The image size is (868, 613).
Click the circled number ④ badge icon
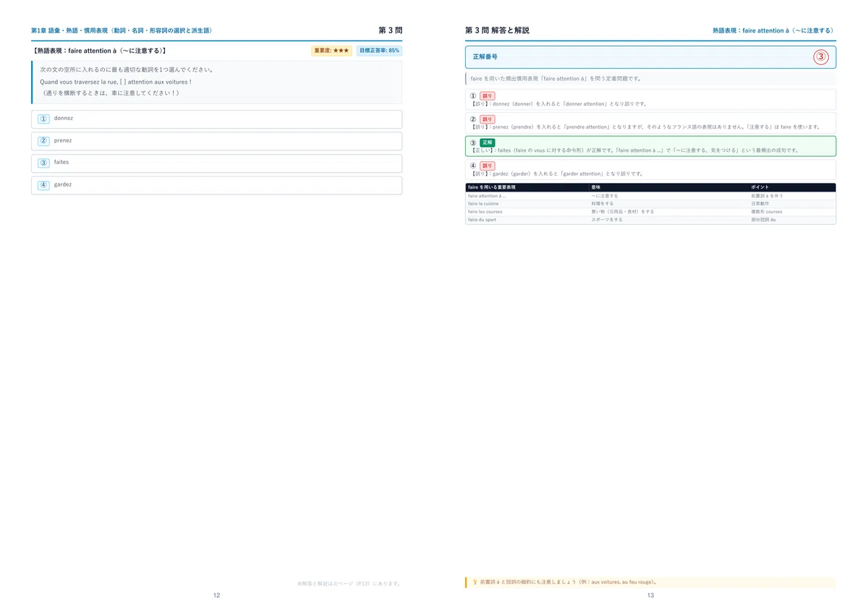(43, 185)
